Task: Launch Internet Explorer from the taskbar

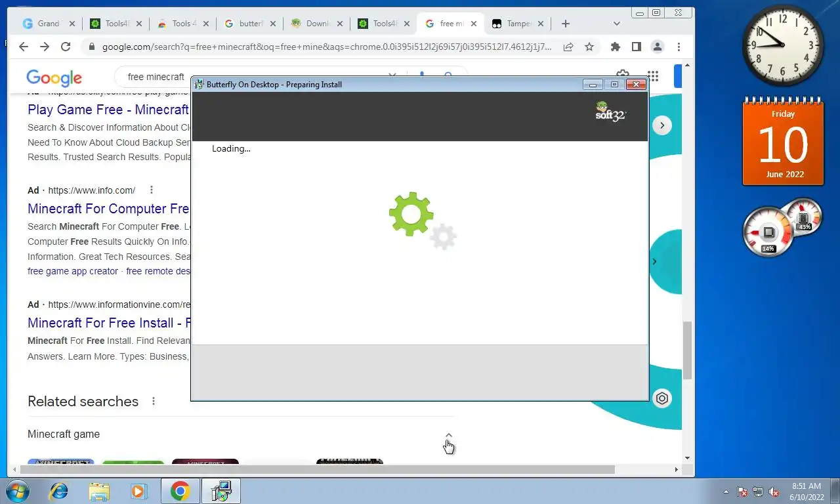Action: [58, 491]
